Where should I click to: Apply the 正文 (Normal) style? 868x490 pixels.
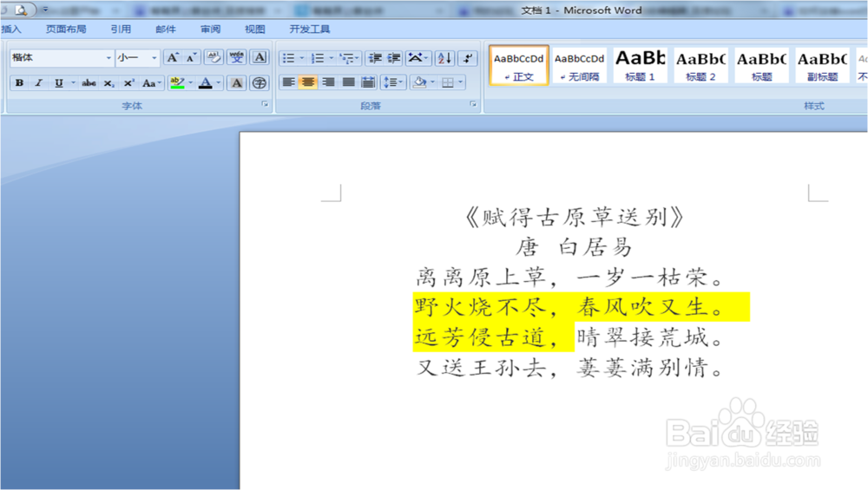[519, 66]
